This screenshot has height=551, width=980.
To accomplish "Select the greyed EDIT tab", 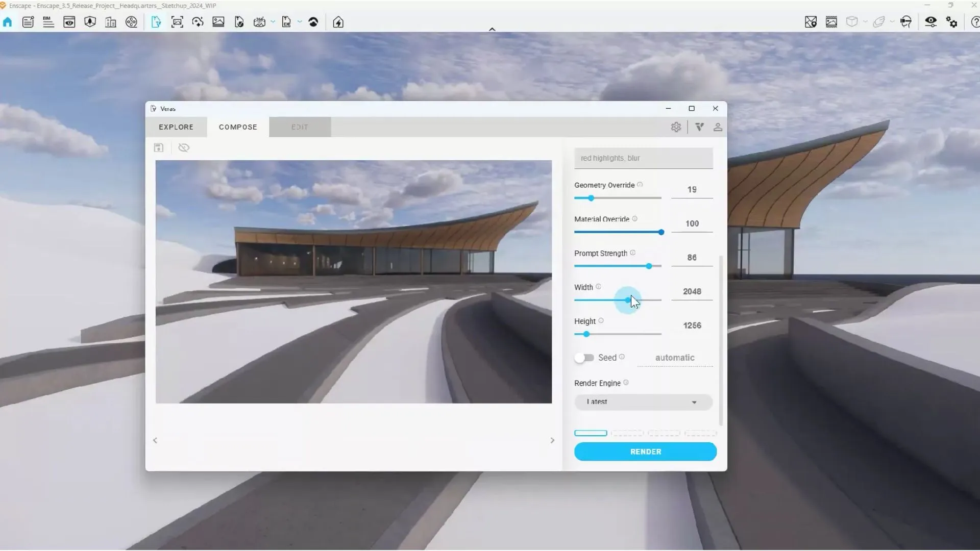I will coord(300,127).
